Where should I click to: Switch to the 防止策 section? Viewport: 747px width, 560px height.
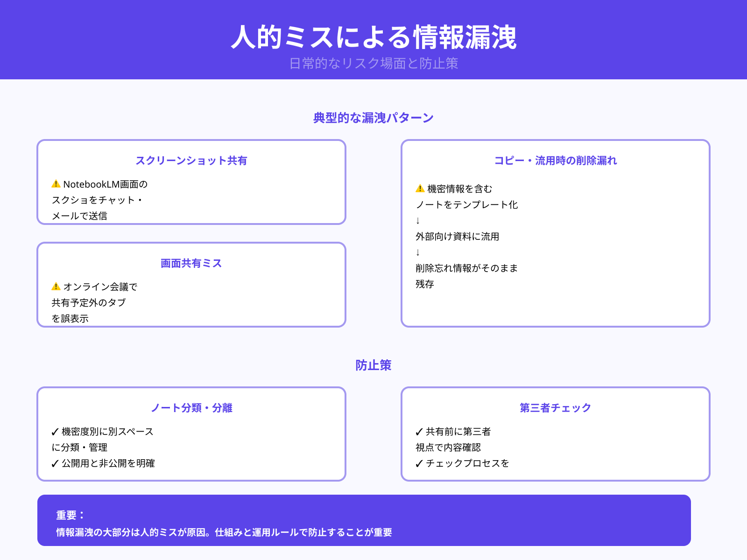tap(374, 366)
